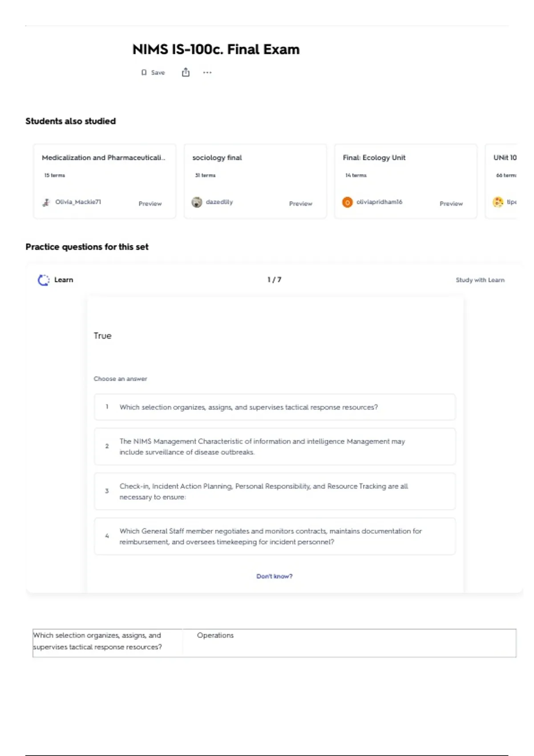Viewport: 534px width, 756px height.
Task: Click oliviapridham16 orange avatar
Action: 347,202
